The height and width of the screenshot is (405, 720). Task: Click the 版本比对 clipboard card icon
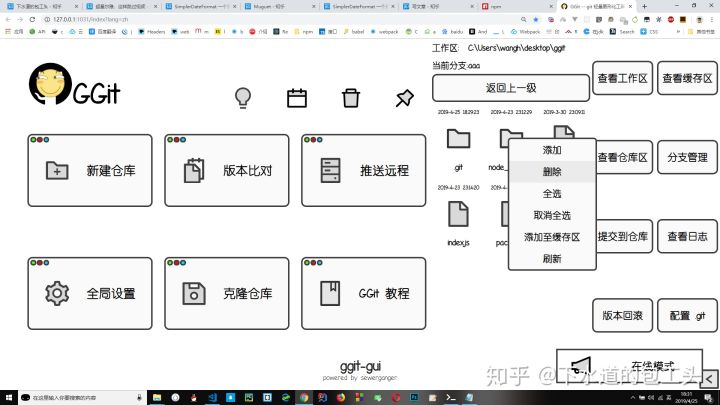(x=194, y=170)
